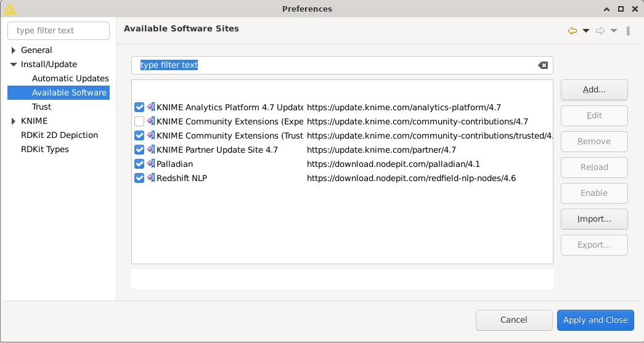Select Automatic Updates preference page

point(70,78)
